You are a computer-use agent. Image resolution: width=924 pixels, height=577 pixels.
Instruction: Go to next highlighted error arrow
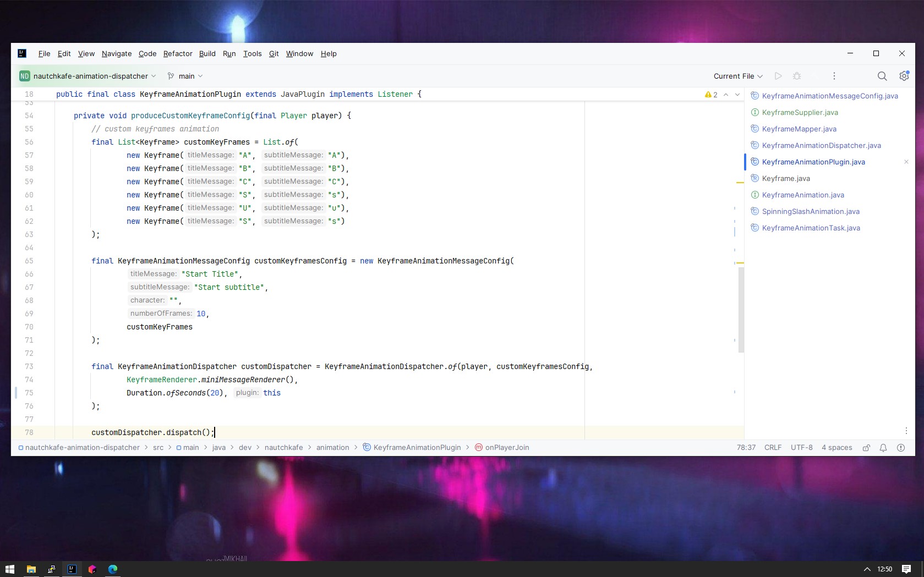click(737, 95)
